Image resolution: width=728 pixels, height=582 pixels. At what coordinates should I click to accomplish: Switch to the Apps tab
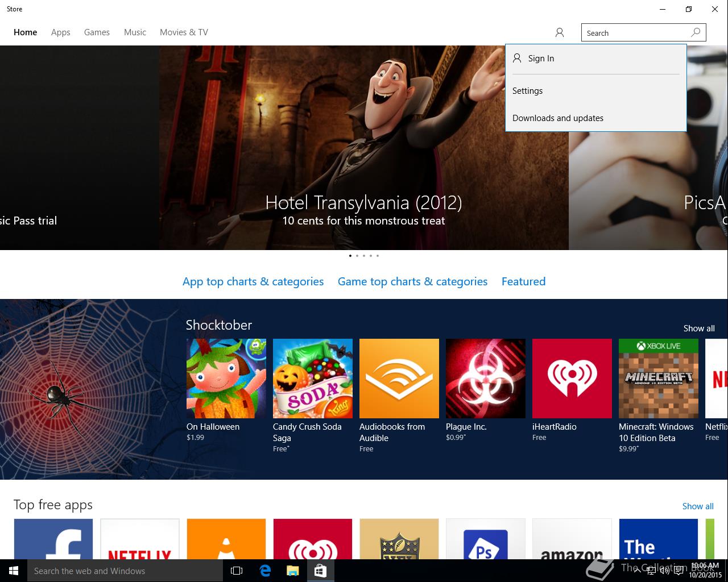pos(61,32)
